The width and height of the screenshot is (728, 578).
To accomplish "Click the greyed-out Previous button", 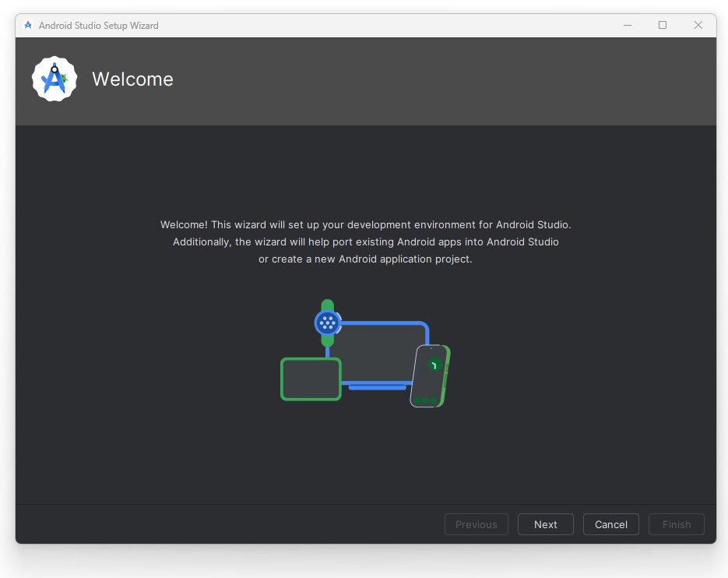I will click(476, 524).
